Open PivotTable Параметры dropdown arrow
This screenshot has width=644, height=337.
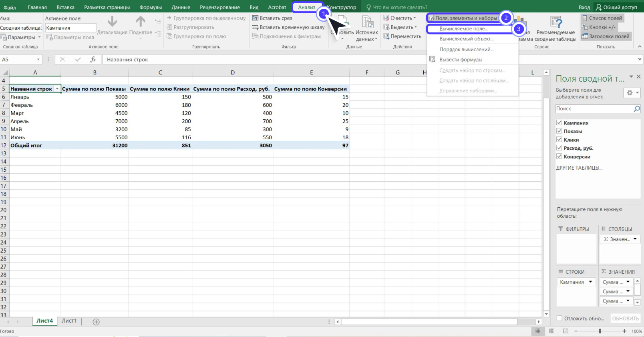click(x=39, y=37)
